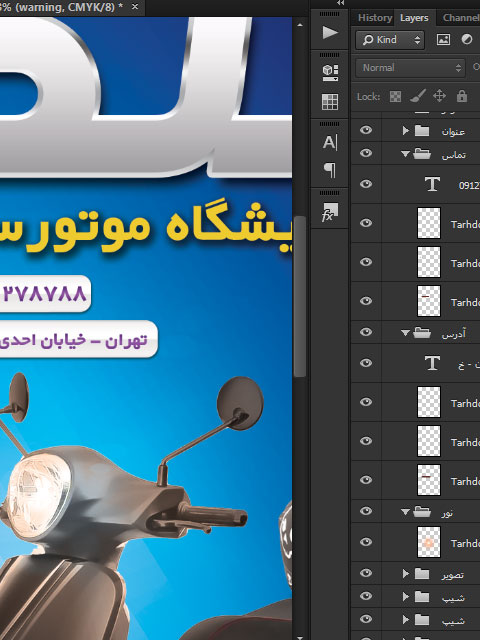Open the Paragraph panel pilcrow icon
This screenshot has width=480, height=640.
(x=330, y=170)
